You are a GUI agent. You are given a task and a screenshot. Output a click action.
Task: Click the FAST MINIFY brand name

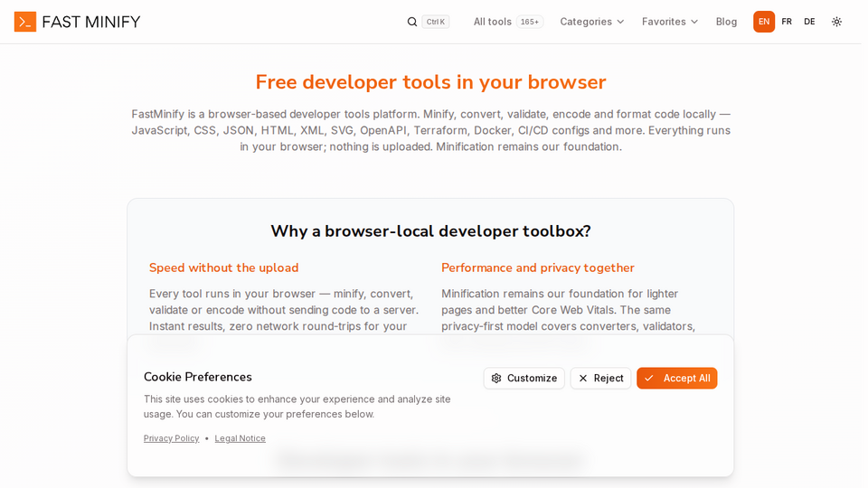point(91,22)
